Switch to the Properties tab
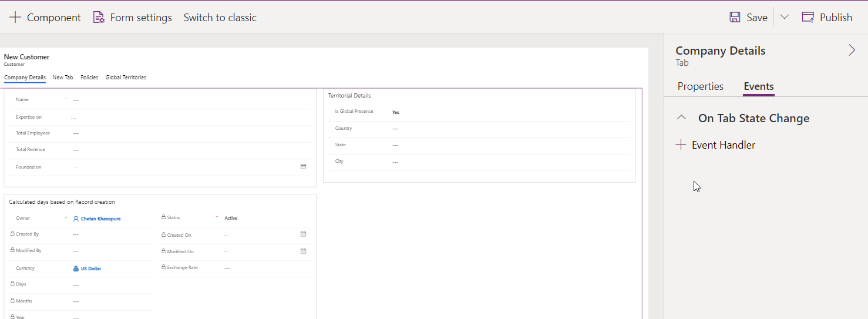The width and height of the screenshot is (868, 319). click(x=700, y=86)
